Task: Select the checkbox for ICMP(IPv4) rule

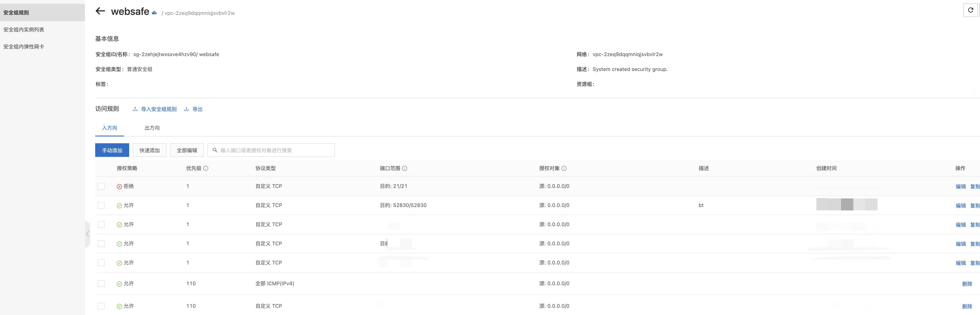Action: click(x=101, y=283)
